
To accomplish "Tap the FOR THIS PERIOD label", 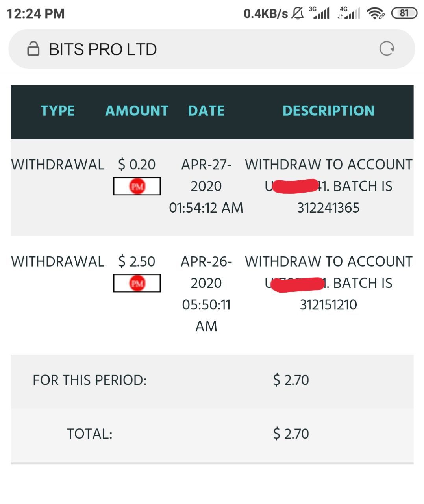I will point(90,380).
